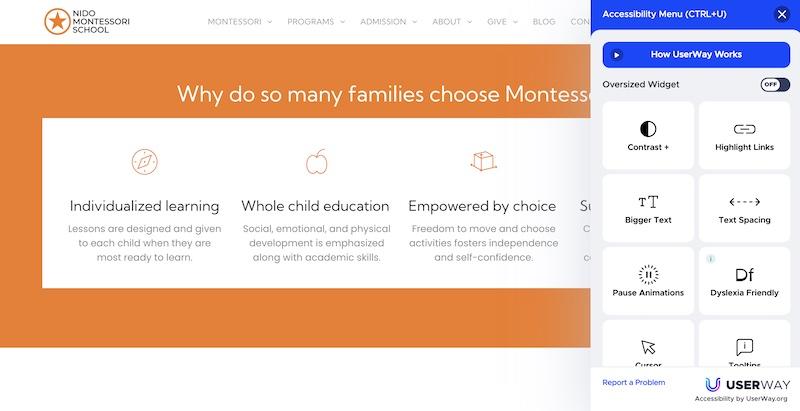This screenshot has height=411, width=800.
Task: Toggle Pause Animations
Action: click(x=648, y=281)
